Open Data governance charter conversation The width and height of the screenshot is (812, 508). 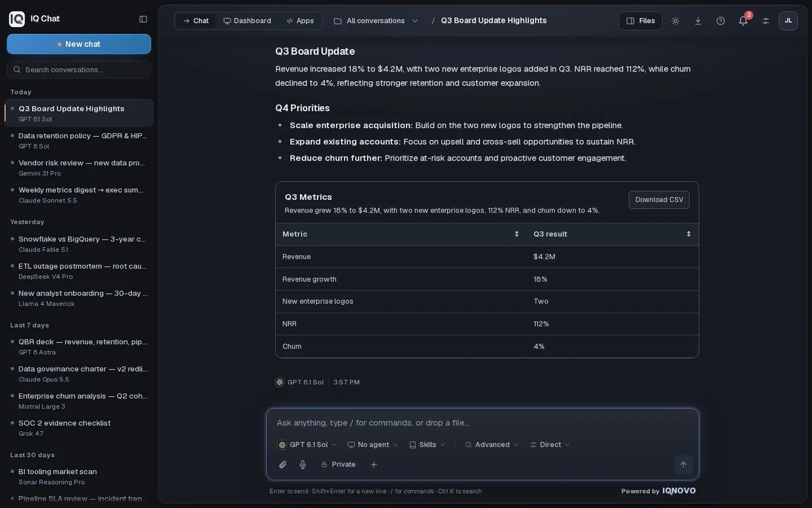click(x=79, y=374)
